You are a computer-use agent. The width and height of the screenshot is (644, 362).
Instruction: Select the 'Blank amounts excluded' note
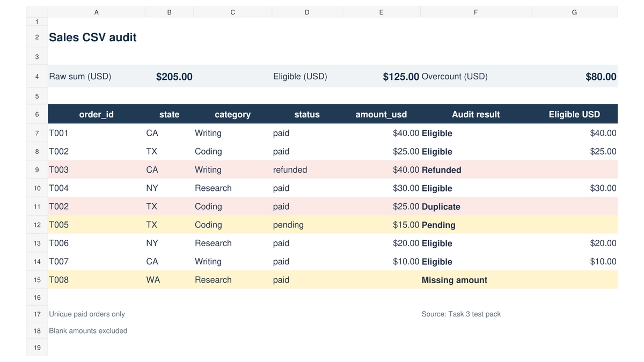click(96, 331)
